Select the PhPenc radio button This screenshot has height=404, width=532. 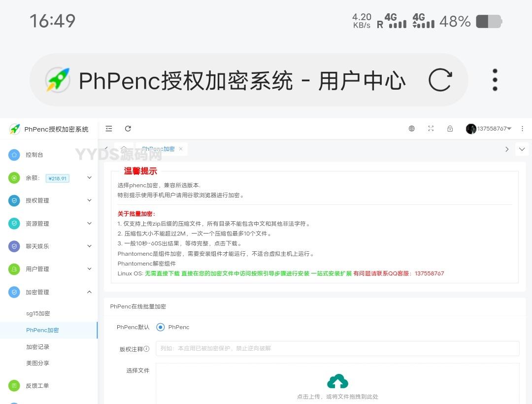[x=161, y=327]
